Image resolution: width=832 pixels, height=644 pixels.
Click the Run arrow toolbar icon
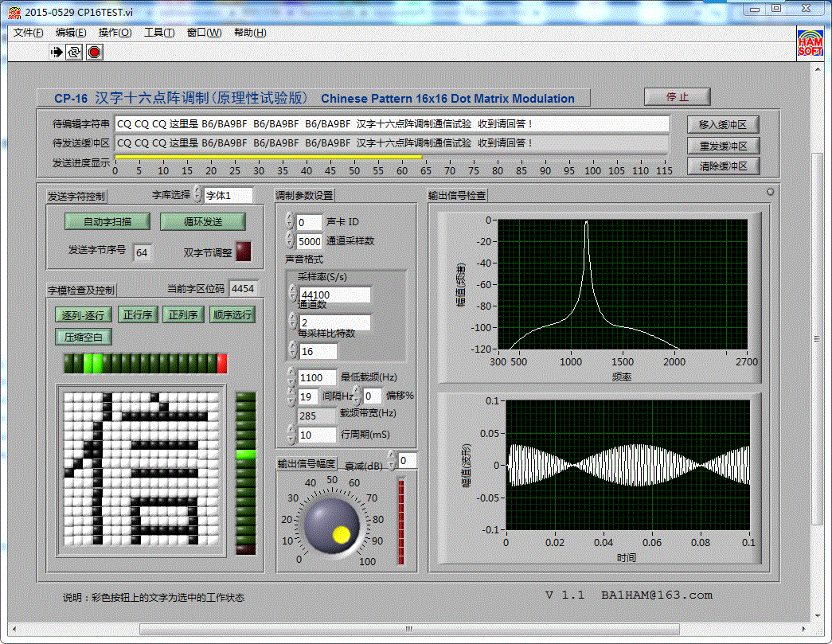57,52
